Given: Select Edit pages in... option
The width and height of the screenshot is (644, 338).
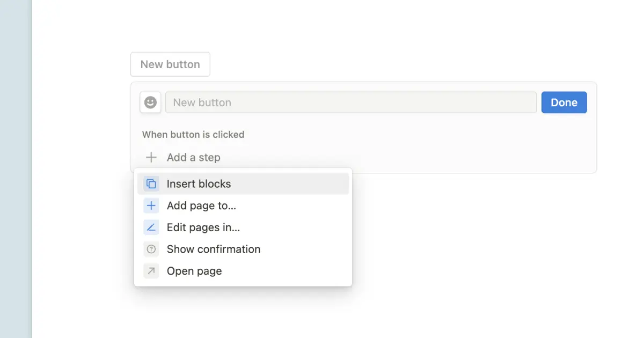Looking at the screenshot, I should click(203, 227).
